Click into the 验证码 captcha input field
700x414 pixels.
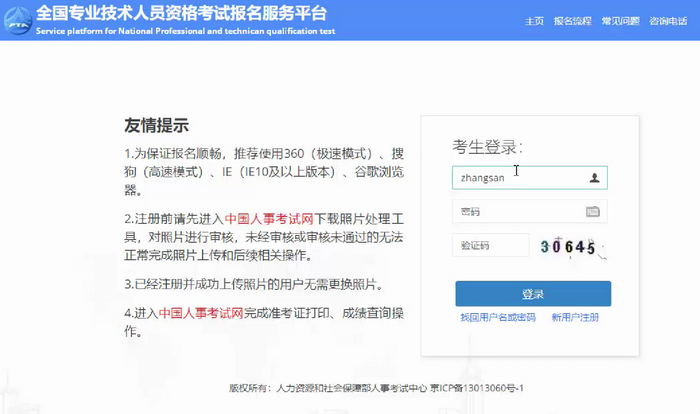coord(490,246)
